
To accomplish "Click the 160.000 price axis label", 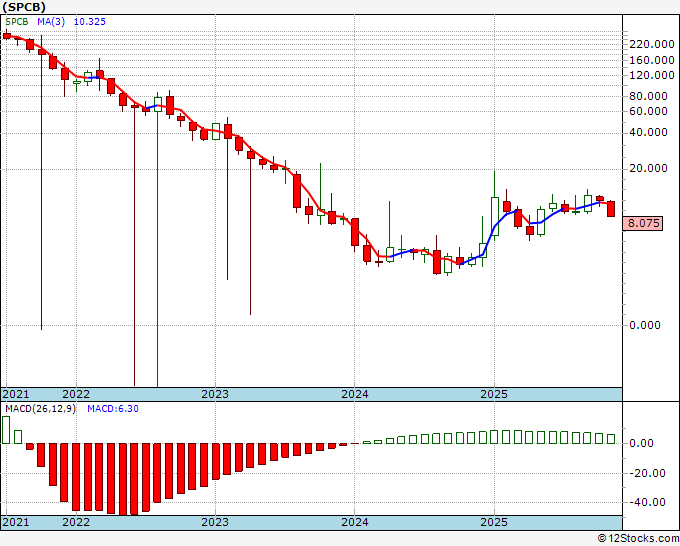I will tap(652, 60).
